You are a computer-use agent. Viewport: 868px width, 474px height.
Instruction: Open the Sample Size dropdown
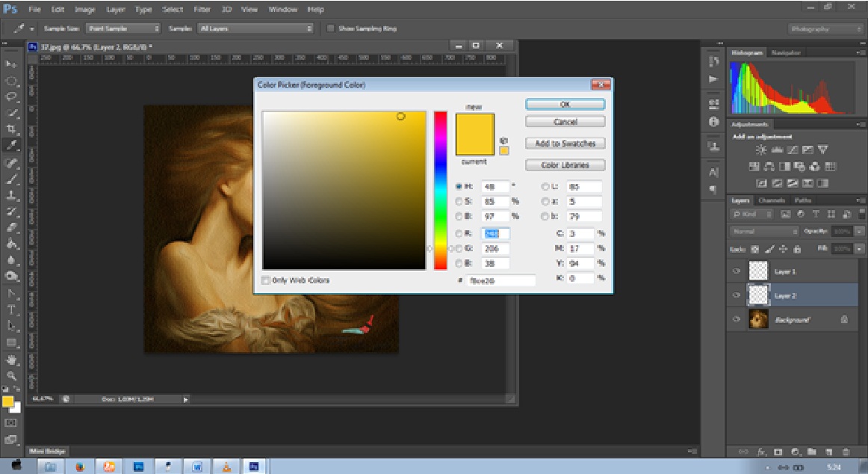(x=123, y=28)
